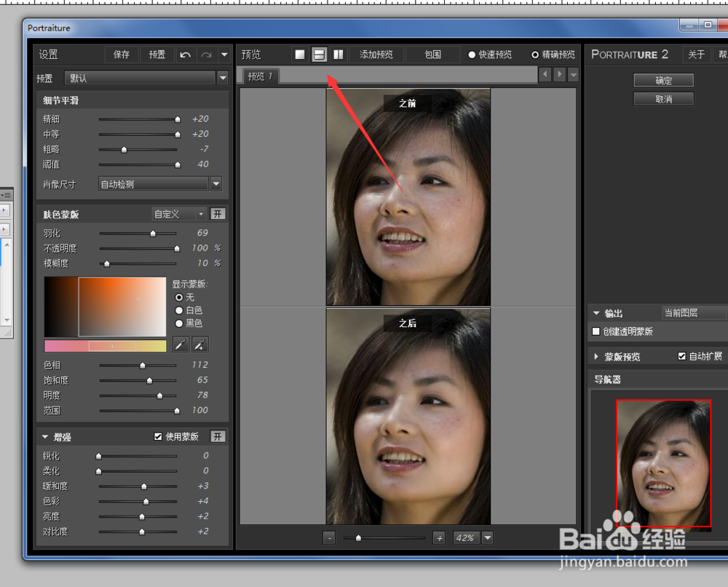Select horizontal split preview layout icon

[319, 55]
